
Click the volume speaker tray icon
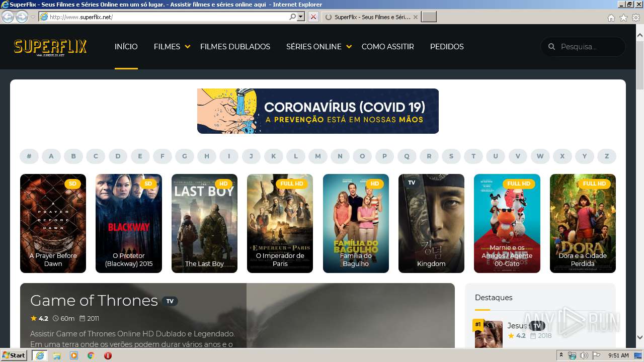pos(584,355)
